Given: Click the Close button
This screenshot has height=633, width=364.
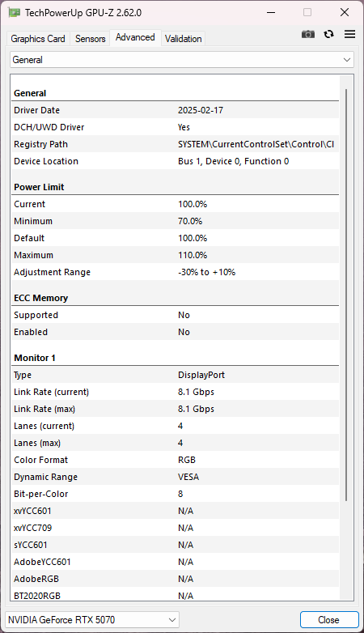Looking at the screenshot, I should pyautogui.click(x=329, y=620).
